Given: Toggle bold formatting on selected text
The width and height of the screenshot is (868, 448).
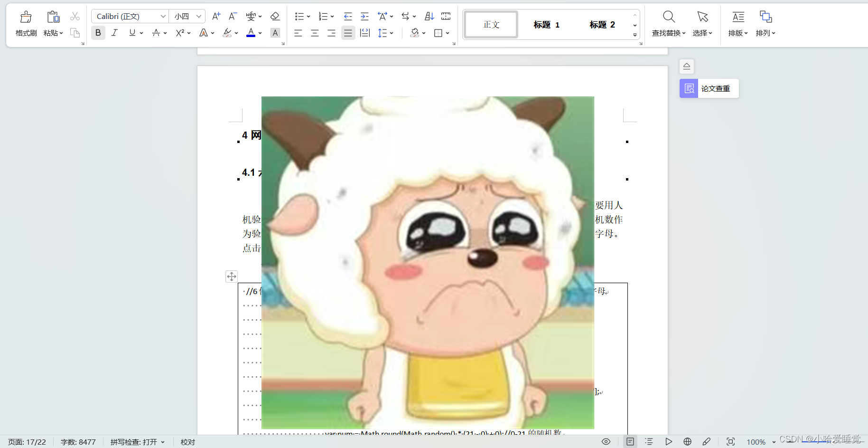Looking at the screenshot, I should coord(98,33).
